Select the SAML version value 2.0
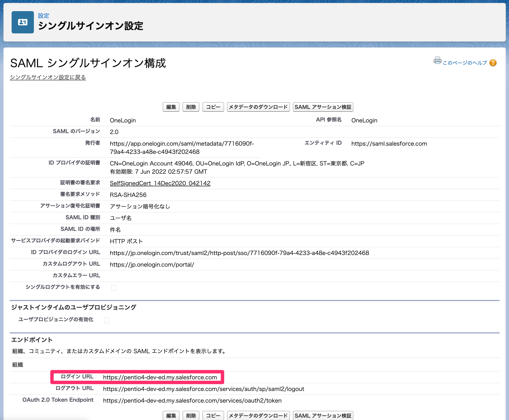Viewport: 509px width, 420px height. tap(114, 132)
